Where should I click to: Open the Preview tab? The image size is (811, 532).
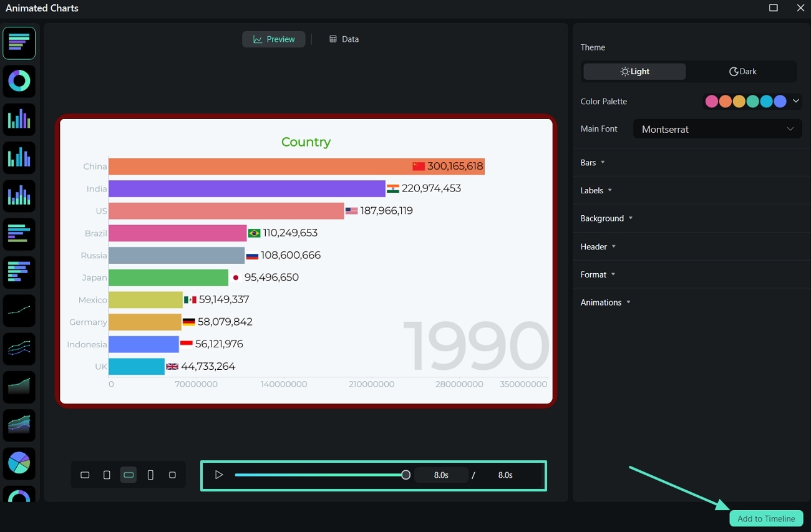pyautogui.click(x=273, y=39)
